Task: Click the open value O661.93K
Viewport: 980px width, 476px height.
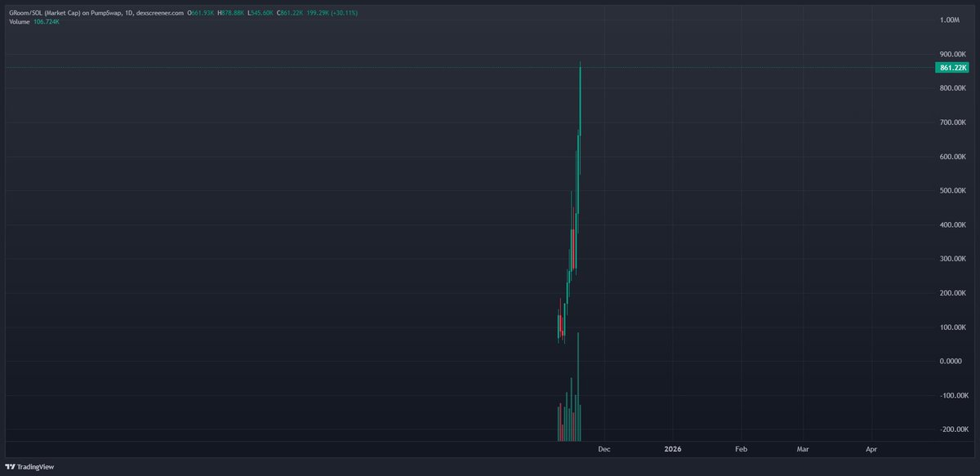Action: pos(201,13)
